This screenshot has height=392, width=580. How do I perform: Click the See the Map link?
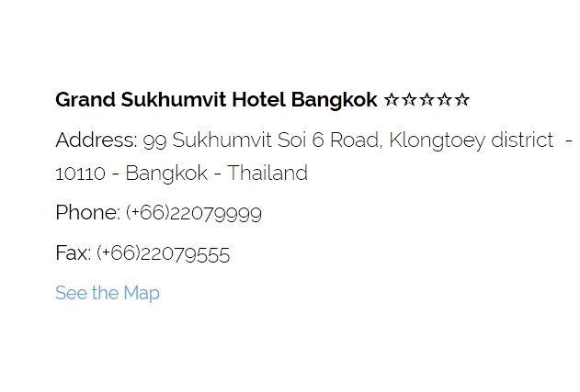[107, 293]
